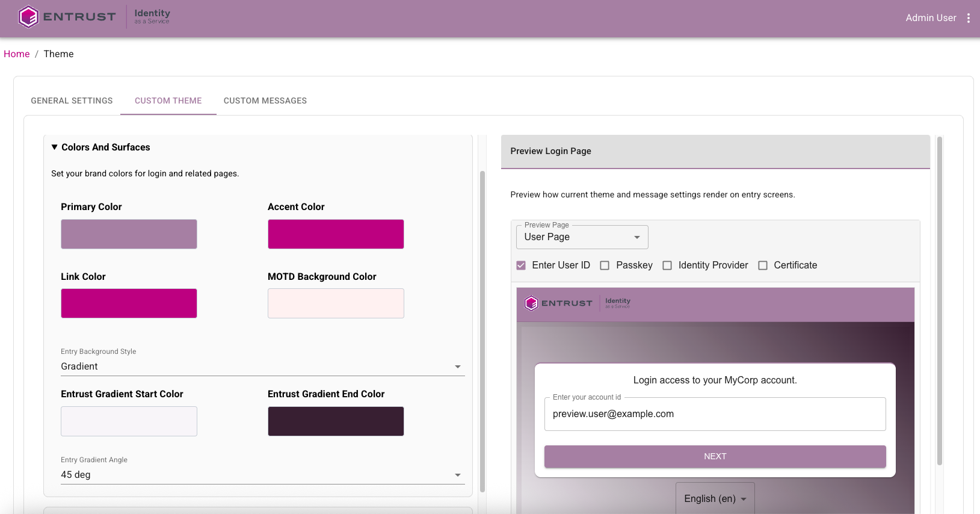Click the Link Color swatch
Screen dimensions: 980x514
coord(129,303)
